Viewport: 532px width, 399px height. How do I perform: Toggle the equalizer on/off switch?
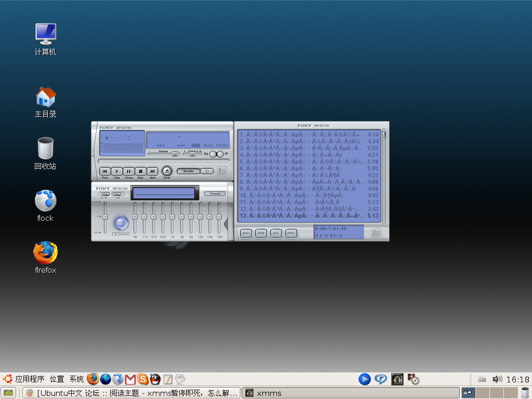[x=103, y=194]
